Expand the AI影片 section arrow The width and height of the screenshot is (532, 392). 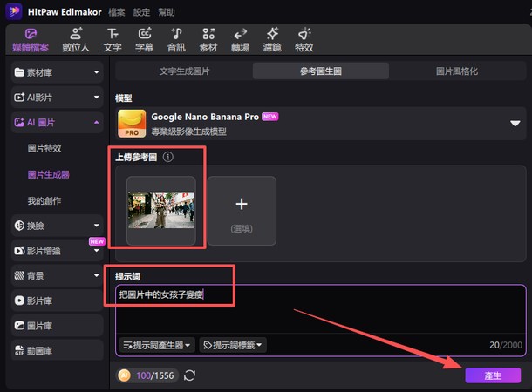click(x=96, y=98)
